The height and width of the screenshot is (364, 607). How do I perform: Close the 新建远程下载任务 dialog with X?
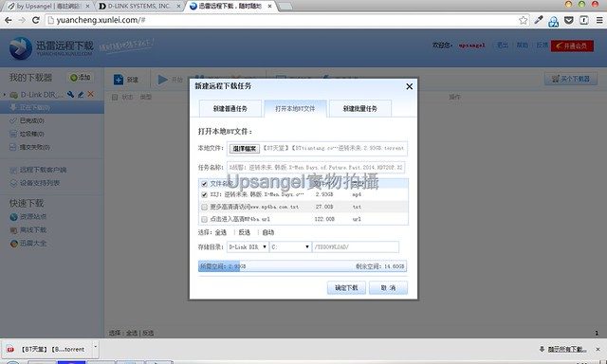point(409,86)
